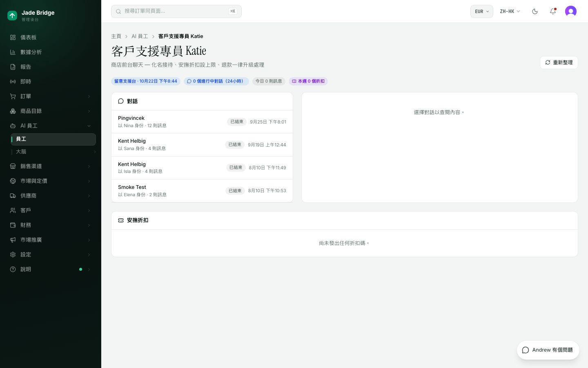The image size is (588, 368).
Task: Open Kent Helbig conversation as Isla
Action: click(x=202, y=168)
